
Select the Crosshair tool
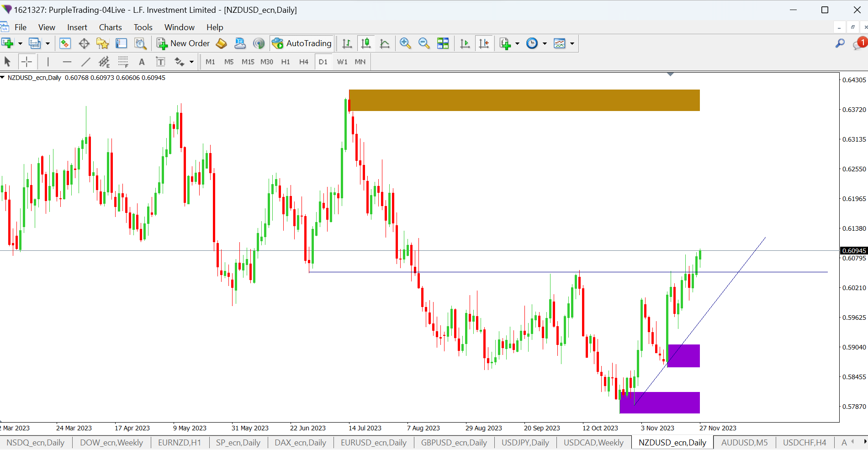coord(26,62)
